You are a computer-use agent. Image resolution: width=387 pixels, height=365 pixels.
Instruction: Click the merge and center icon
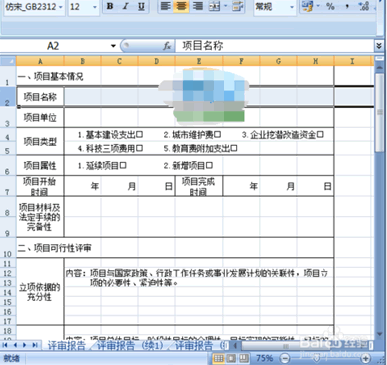(214, 6)
